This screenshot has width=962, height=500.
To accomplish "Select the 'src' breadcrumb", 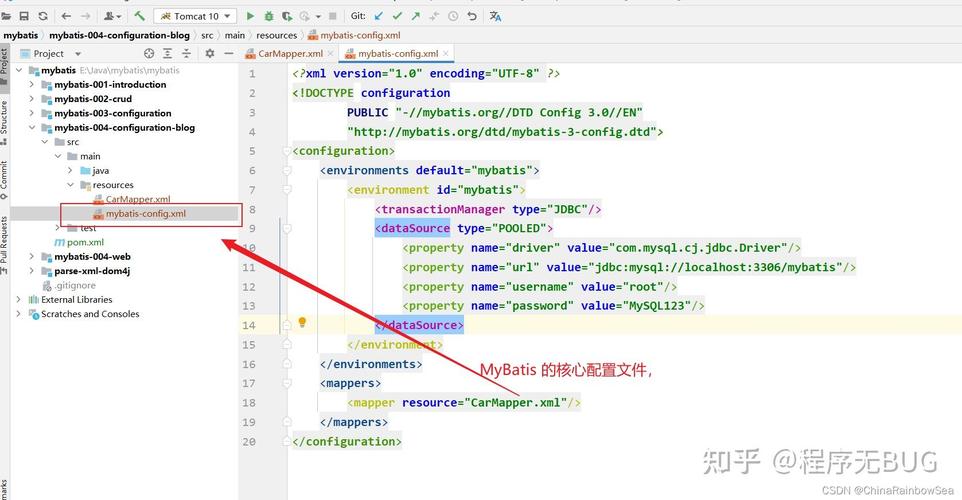I will tap(207, 35).
